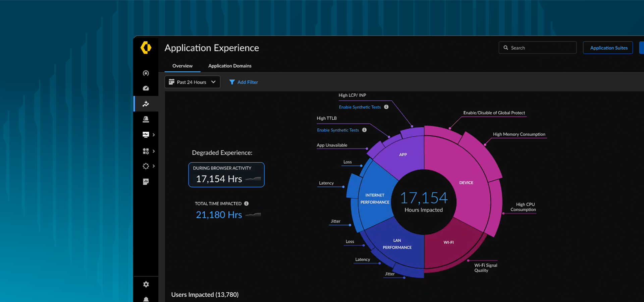Select the monitoring target icon in the sidebar
The image size is (644, 302).
(146, 73)
